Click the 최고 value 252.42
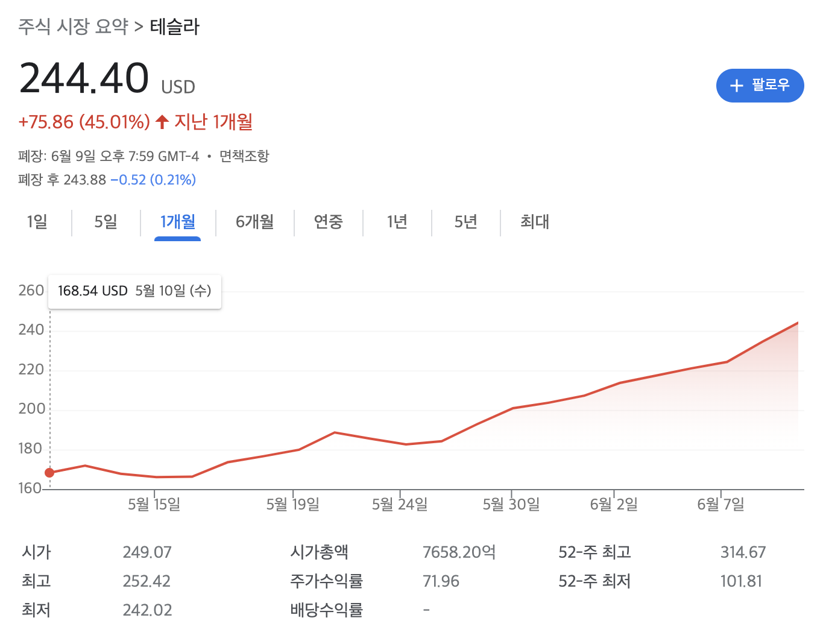Screen dimensions: 826x644 point(147,581)
